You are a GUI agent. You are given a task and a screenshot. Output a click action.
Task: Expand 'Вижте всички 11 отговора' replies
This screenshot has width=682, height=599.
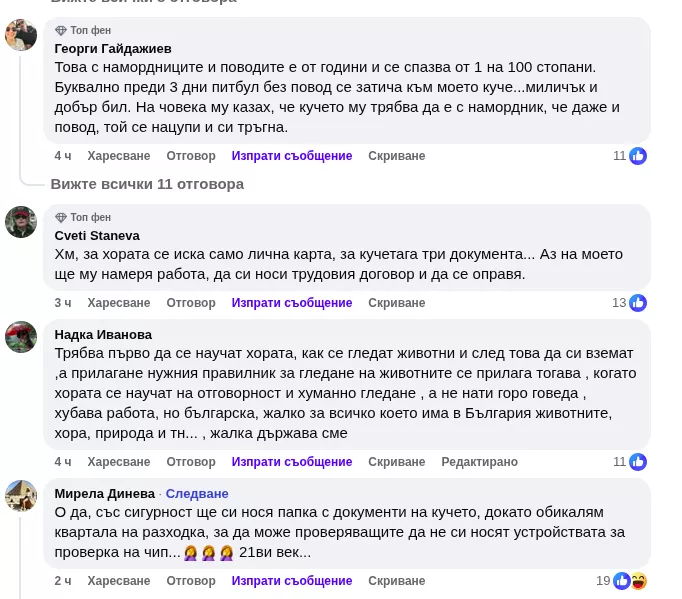[x=147, y=184]
